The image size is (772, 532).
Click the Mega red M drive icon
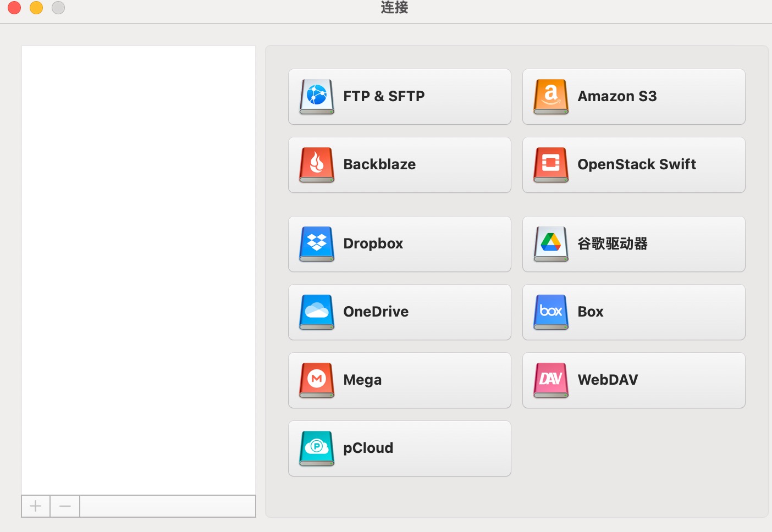click(x=317, y=380)
